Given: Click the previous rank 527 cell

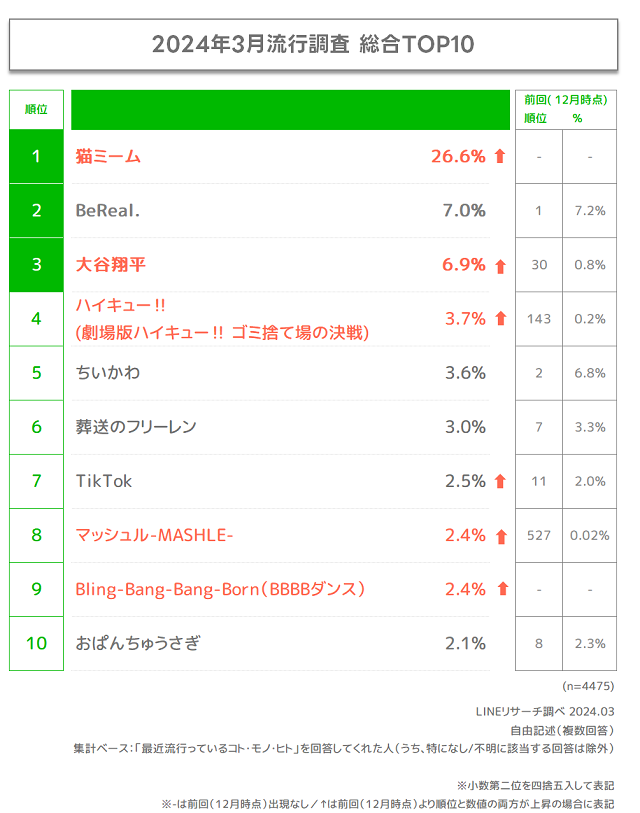Looking at the screenshot, I should coord(539,536).
